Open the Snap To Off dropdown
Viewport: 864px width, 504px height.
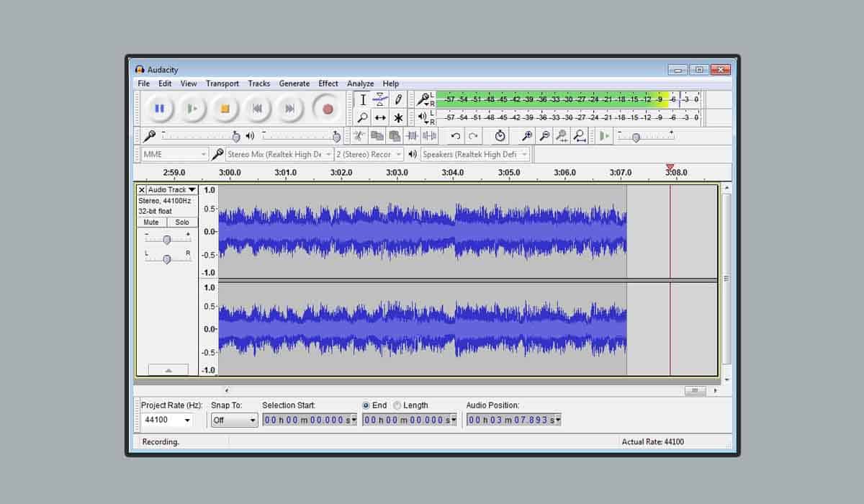click(x=234, y=420)
